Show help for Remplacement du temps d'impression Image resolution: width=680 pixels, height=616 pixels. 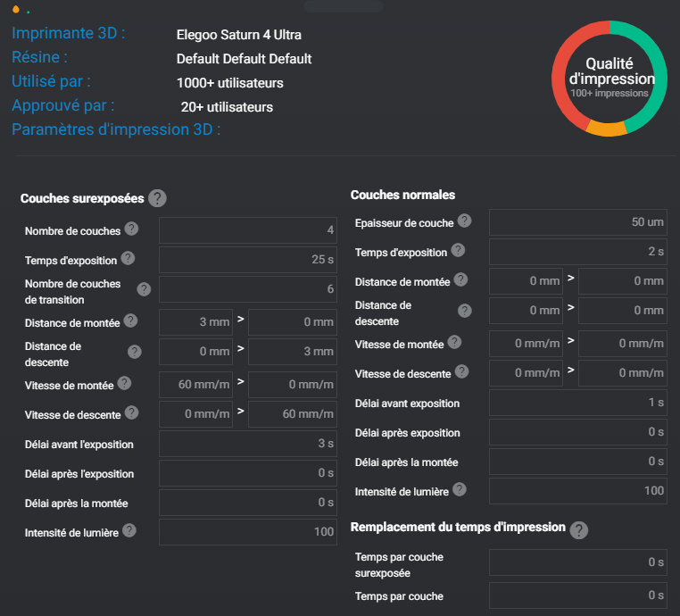pos(579,529)
